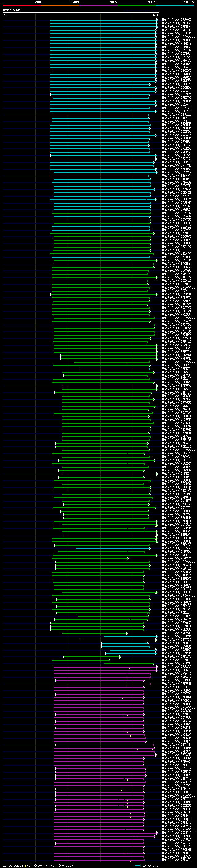Select hit label UniRef100_B9GU09
The height and width of the screenshot is (868, 197).
pyautogui.click(x=177, y=64)
